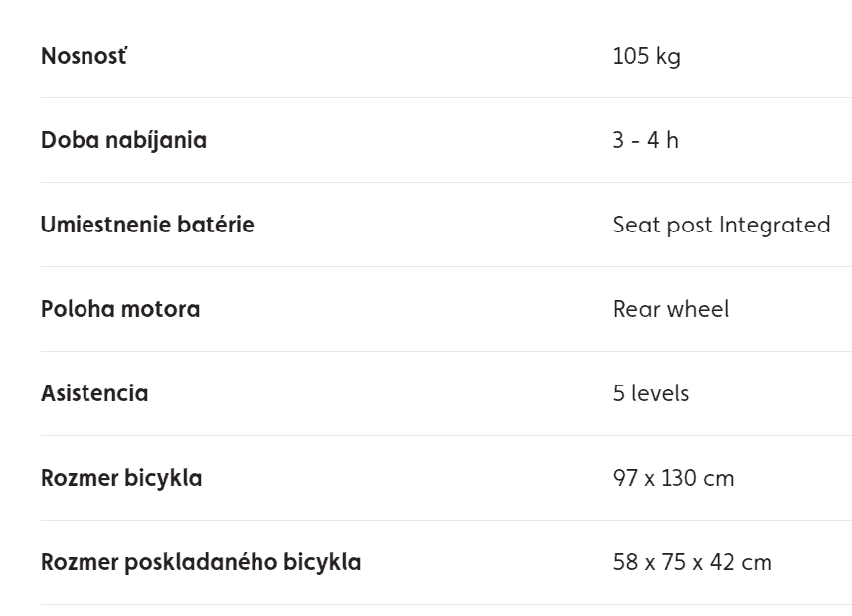Select the 97 x 130 cm value
Image resolution: width=852 pixels, height=616 pixels.
[x=673, y=479]
